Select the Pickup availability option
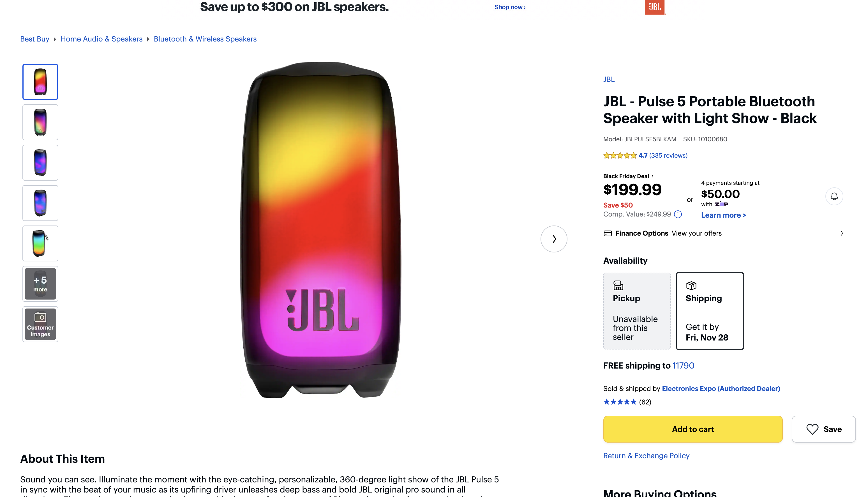Viewport: 868px width, 497px height. coord(637,311)
